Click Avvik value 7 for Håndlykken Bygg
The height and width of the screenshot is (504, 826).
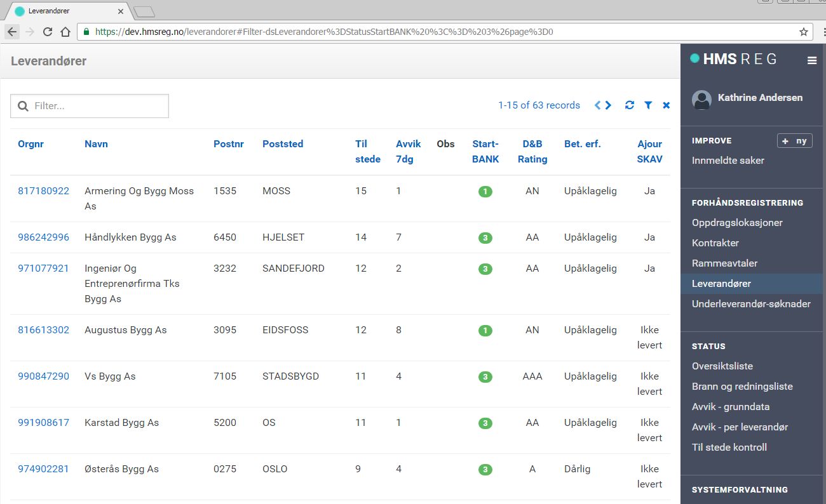[398, 237]
